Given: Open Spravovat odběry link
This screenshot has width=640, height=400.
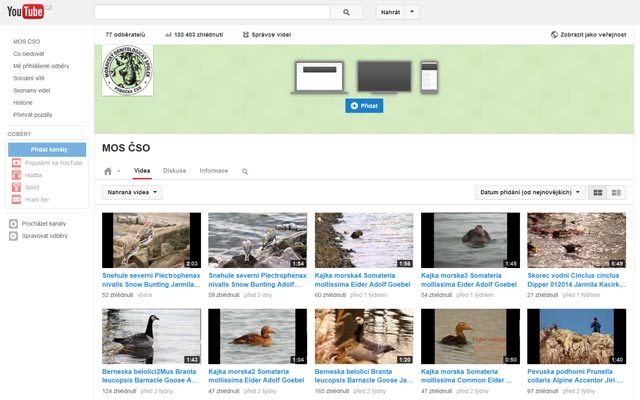Looking at the screenshot, I should tap(45, 236).
